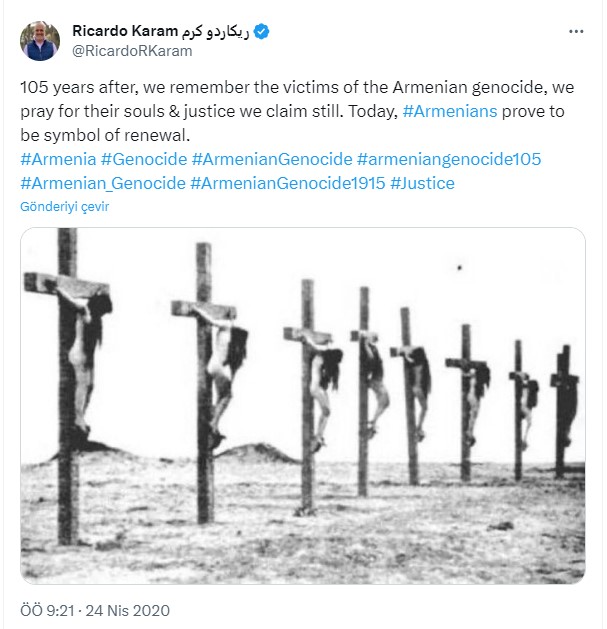Open the attached black-and-white photo

(x=303, y=406)
